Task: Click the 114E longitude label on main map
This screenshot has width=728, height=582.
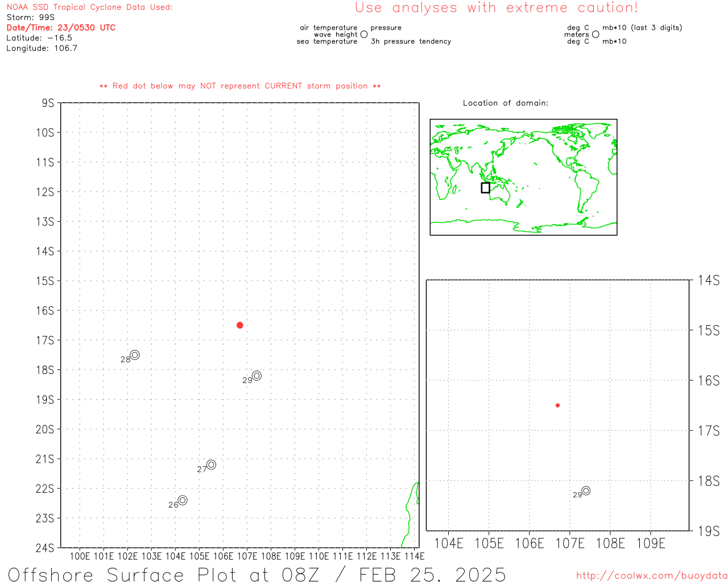Action: (x=414, y=556)
